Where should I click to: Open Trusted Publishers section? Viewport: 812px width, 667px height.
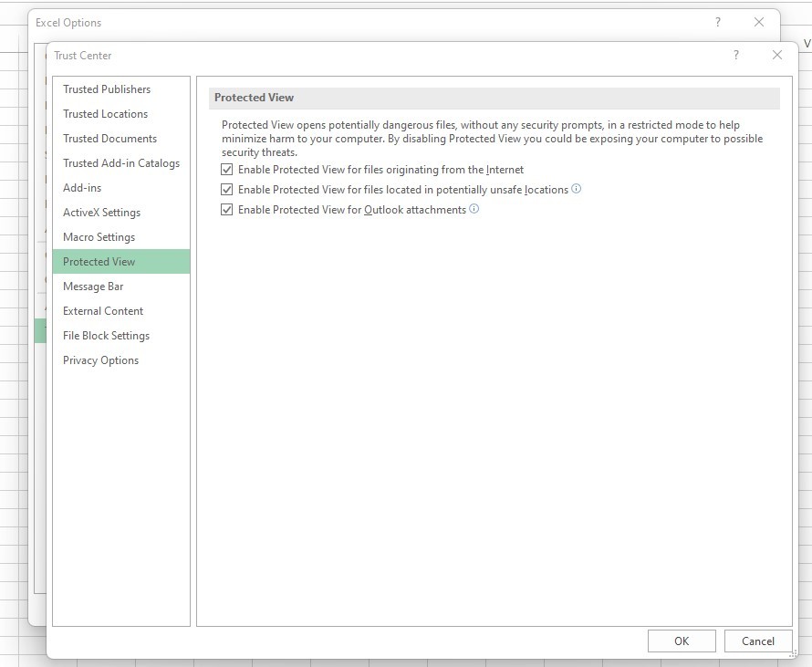pyautogui.click(x=121, y=89)
